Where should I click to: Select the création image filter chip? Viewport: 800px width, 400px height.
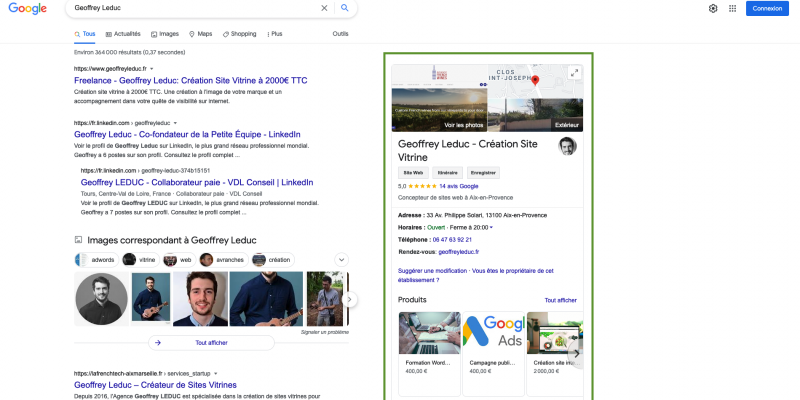[273, 260]
